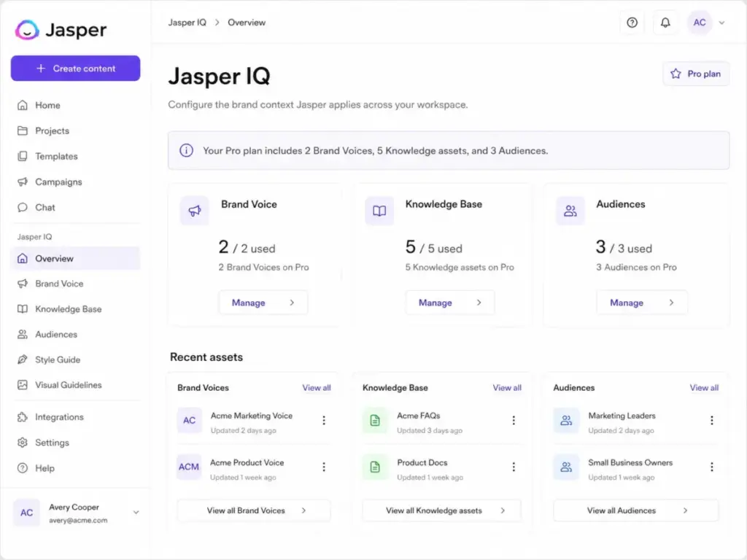Click the Marketing Leaders audience icon
This screenshot has width=747, height=560.
[566, 420]
